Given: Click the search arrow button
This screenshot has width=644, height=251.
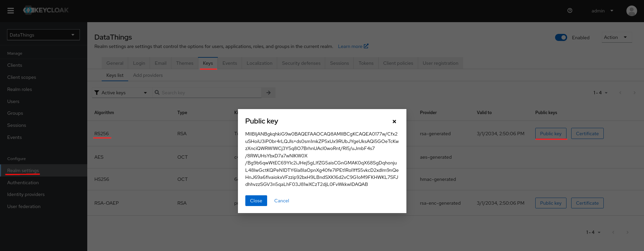Looking at the screenshot, I should click(268, 93).
